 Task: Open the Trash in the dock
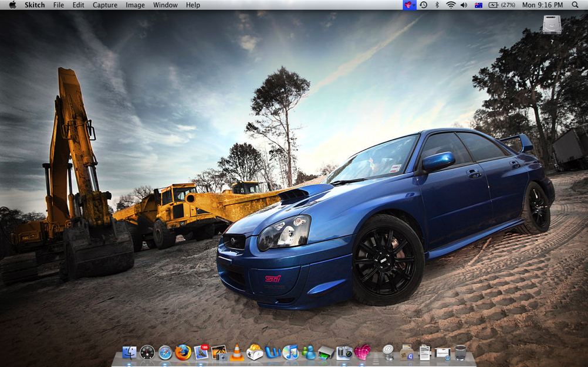point(461,352)
